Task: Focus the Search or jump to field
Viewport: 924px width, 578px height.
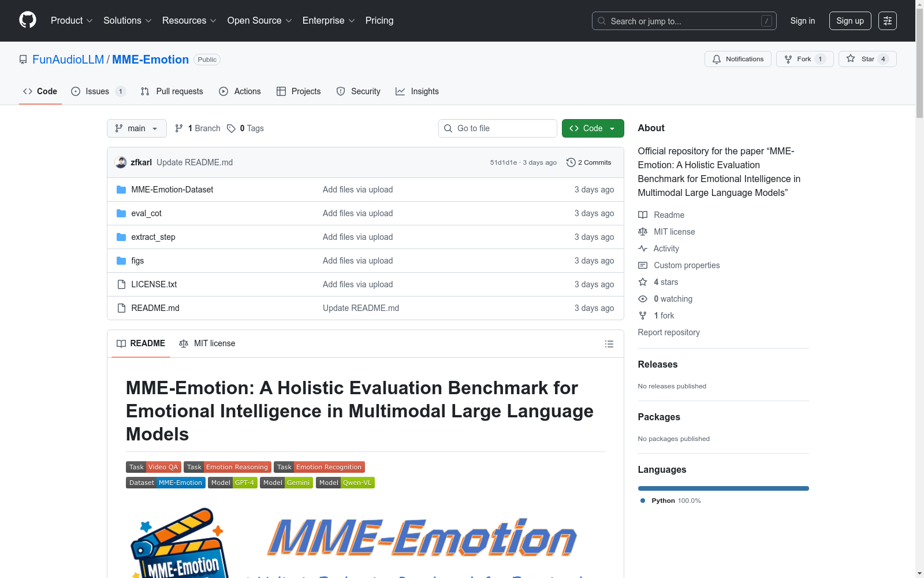Action: tap(684, 21)
